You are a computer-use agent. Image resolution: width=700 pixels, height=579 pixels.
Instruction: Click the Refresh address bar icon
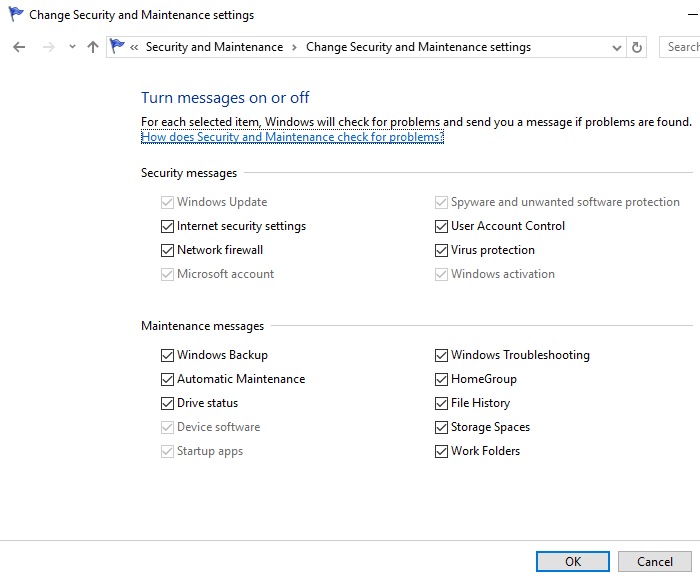(x=637, y=47)
